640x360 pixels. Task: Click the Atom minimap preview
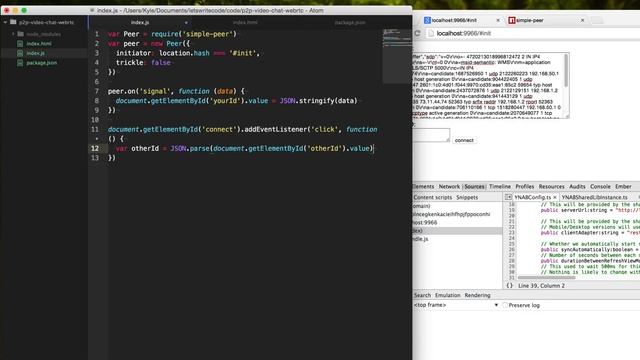pos(397,56)
